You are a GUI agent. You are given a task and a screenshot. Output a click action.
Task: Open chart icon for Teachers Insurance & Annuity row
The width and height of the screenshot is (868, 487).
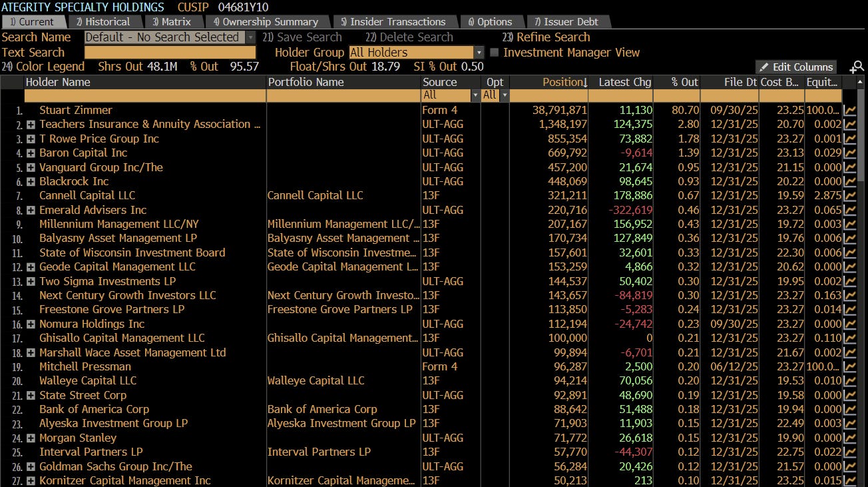tap(850, 125)
